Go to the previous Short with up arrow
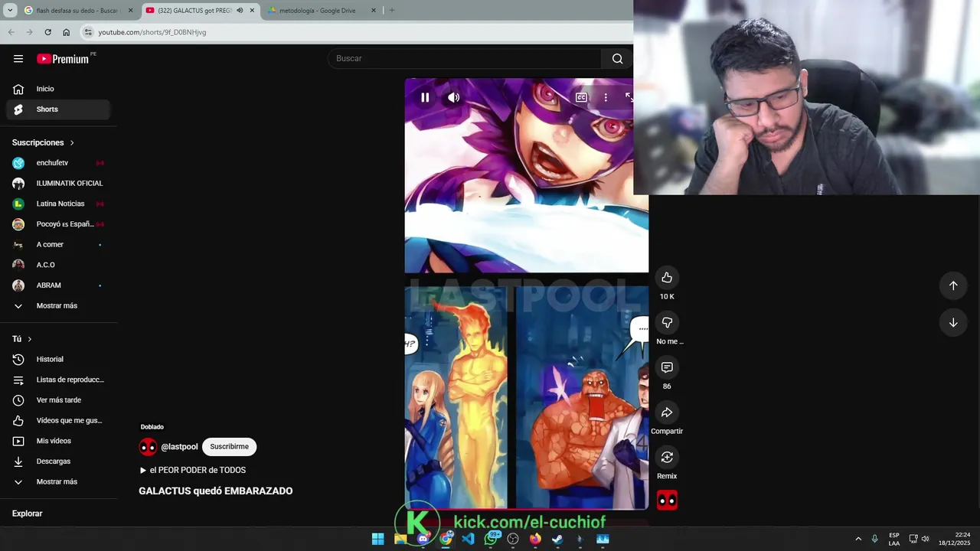This screenshot has width=980, height=551. pos(953,285)
